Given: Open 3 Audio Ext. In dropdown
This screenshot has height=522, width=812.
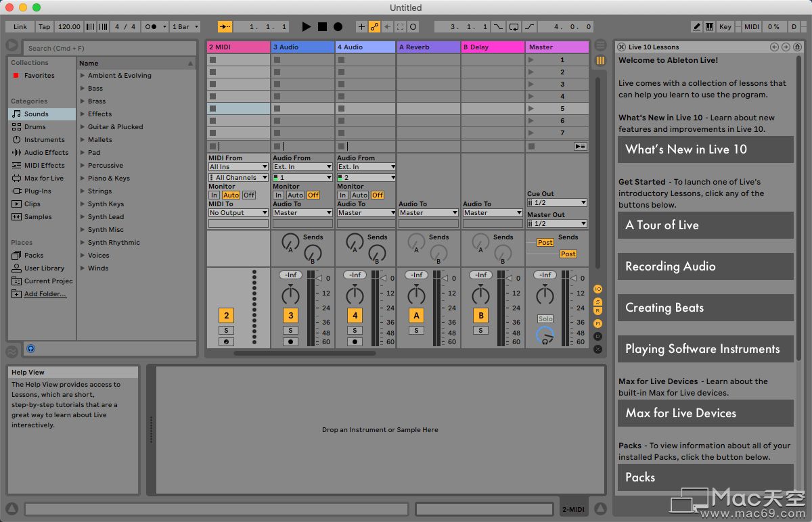Looking at the screenshot, I should tap(302, 166).
